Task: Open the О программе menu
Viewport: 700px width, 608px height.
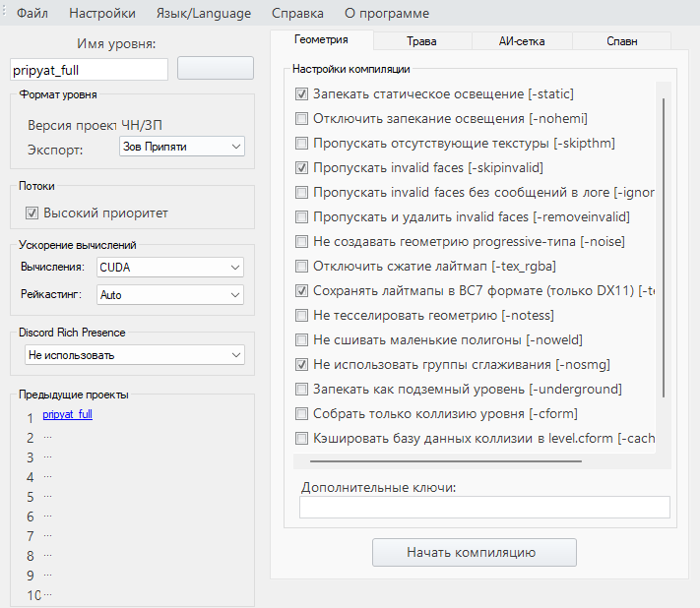Action: pyautogui.click(x=387, y=13)
